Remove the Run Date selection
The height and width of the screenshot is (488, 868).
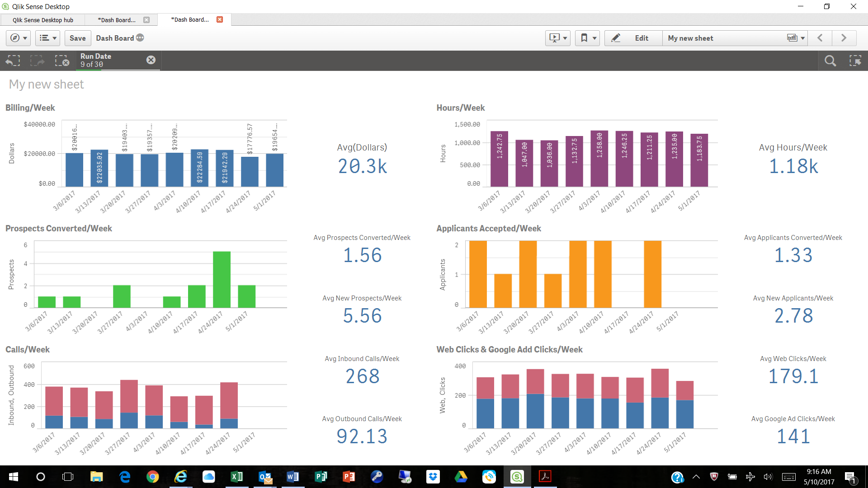[151, 60]
